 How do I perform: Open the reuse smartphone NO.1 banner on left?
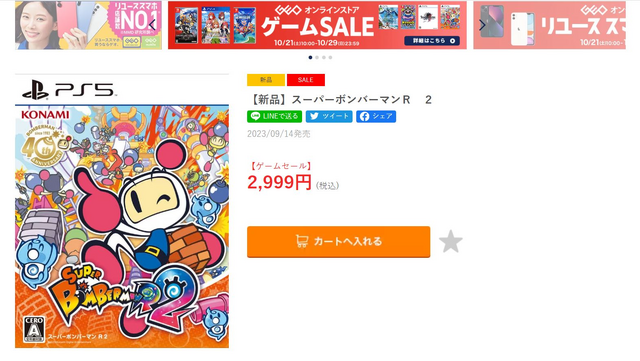89,25
